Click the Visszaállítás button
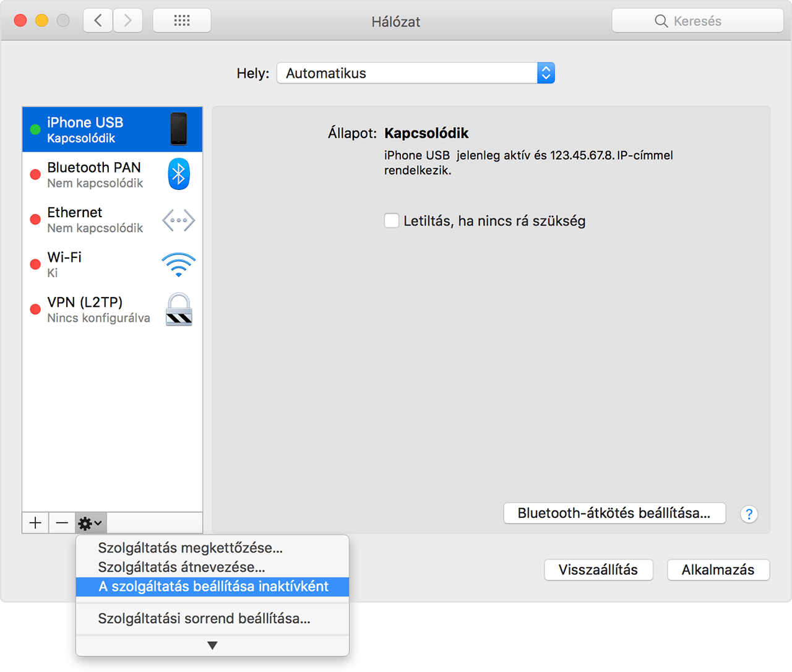Viewport: 792px width, 672px height. pyautogui.click(x=598, y=570)
